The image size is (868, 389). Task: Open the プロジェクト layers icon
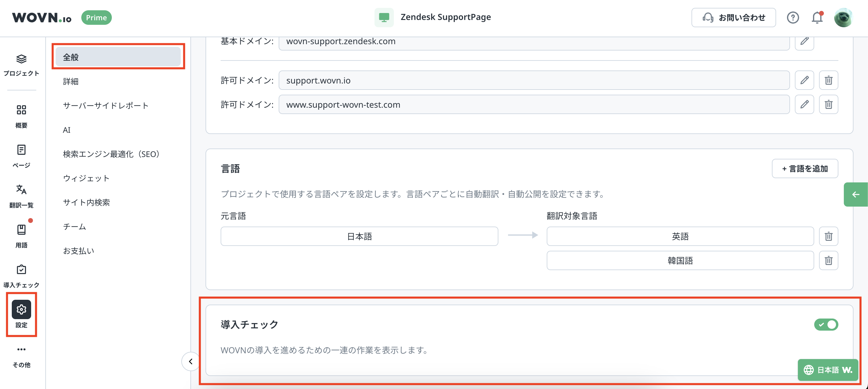[x=21, y=59]
